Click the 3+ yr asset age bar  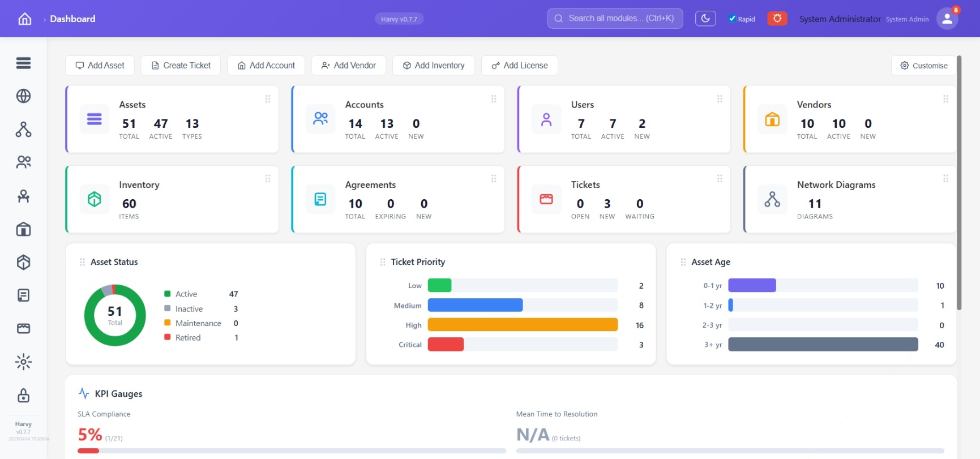click(823, 345)
